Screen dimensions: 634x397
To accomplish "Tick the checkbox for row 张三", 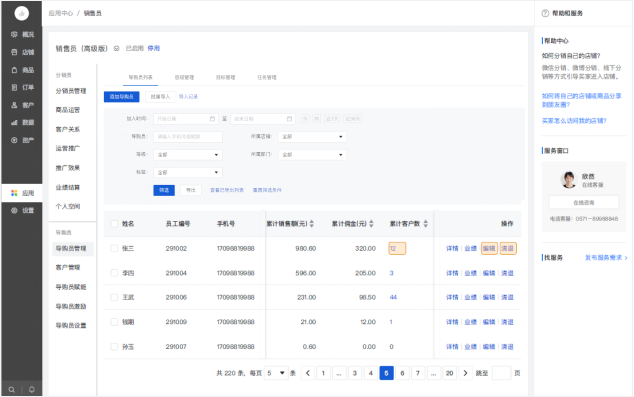I will pyautogui.click(x=114, y=248).
